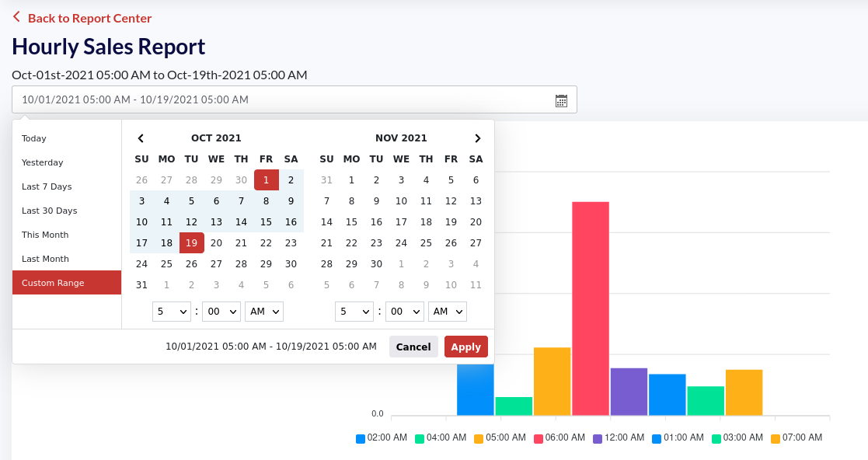Open the start hour dropdown

point(172,312)
